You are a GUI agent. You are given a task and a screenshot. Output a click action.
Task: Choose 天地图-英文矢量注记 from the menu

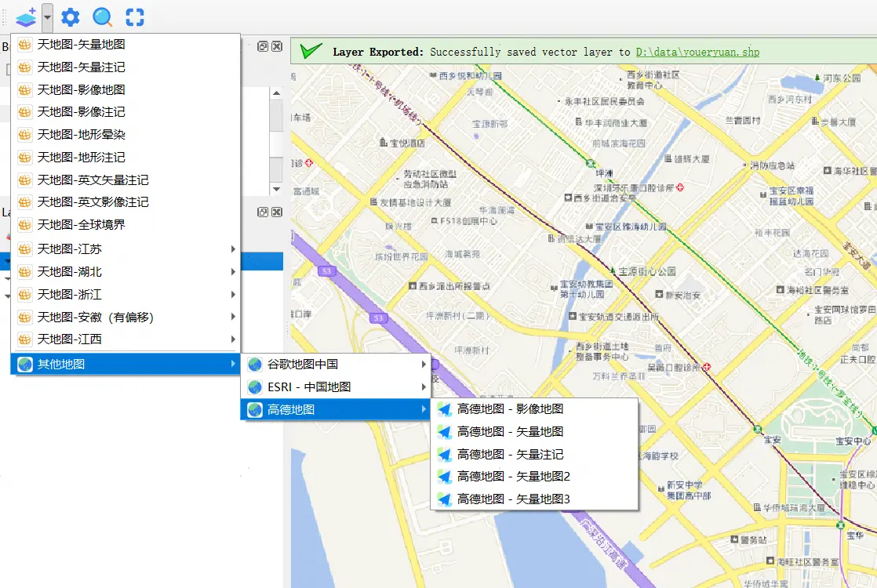coord(126,180)
